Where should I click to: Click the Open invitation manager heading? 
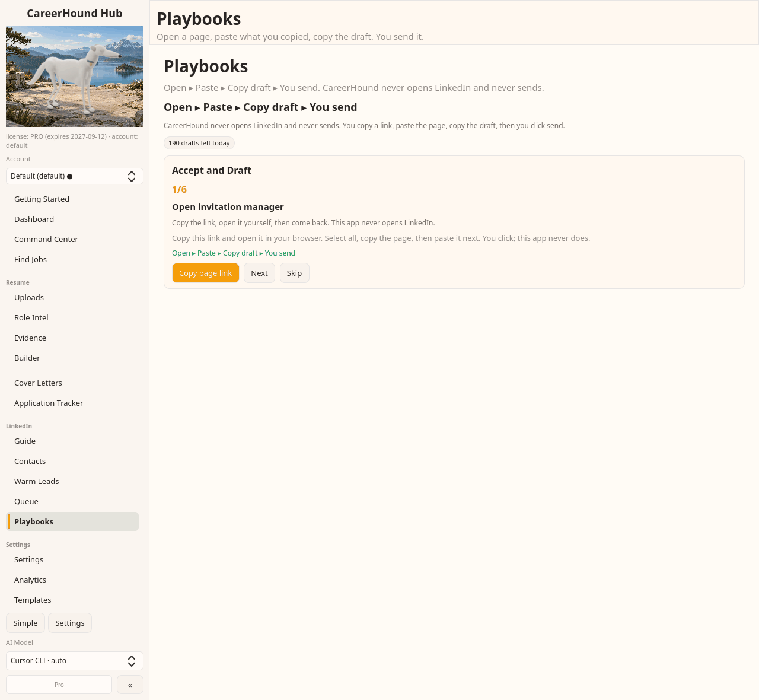point(228,207)
